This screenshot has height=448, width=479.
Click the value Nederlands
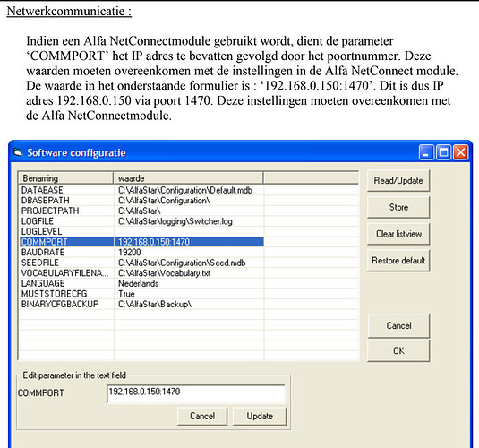coord(138,283)
